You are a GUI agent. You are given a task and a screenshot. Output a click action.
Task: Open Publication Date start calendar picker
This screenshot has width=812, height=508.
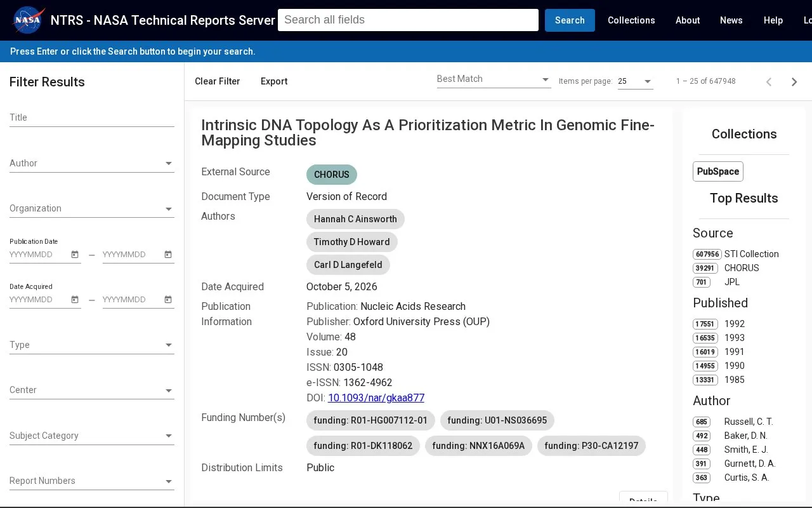pos(75,255)
